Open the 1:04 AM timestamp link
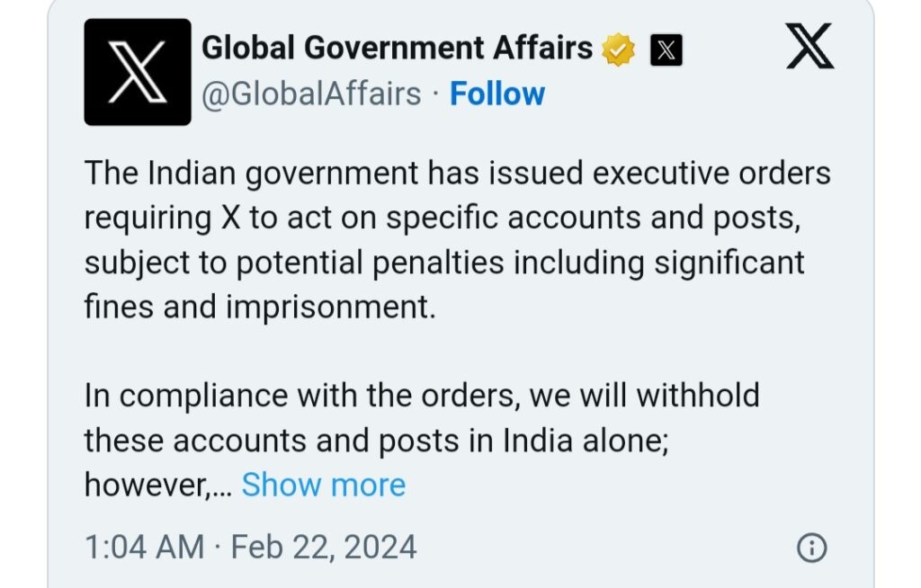921x588 pixels. click(x=145, y=548)
